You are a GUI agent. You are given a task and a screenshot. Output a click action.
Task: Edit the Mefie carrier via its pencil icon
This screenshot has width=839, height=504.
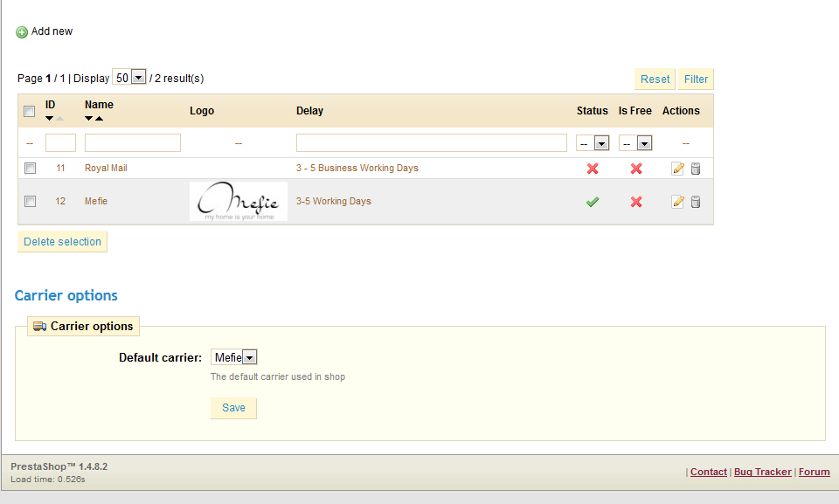[677, 202]
